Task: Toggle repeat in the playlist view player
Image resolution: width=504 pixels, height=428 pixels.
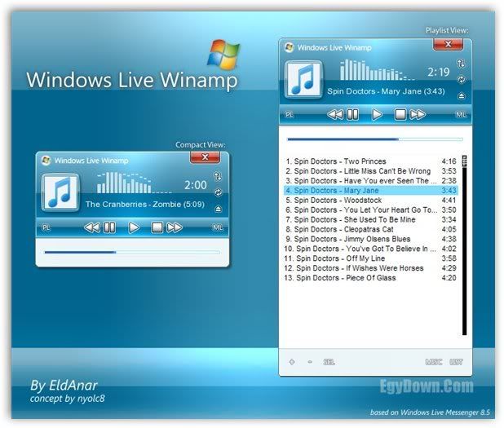Action: tap(462, 79)
